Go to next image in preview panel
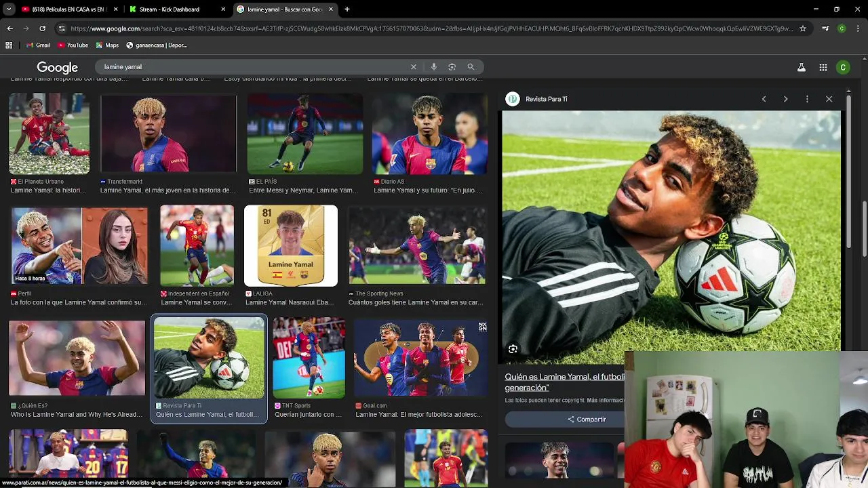The width and height of the screenshot is (868, 488). click(785, 99)
